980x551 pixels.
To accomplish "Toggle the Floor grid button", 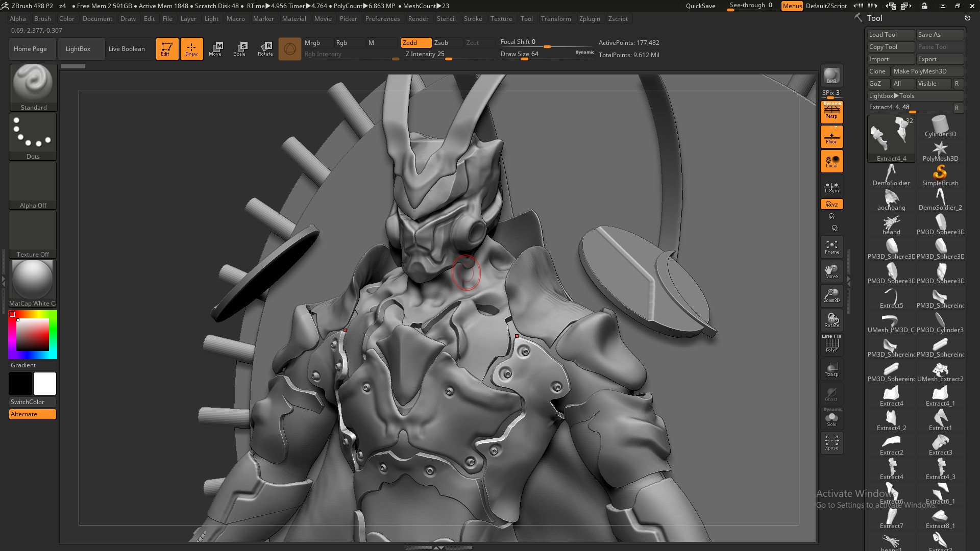I will 831,137.
